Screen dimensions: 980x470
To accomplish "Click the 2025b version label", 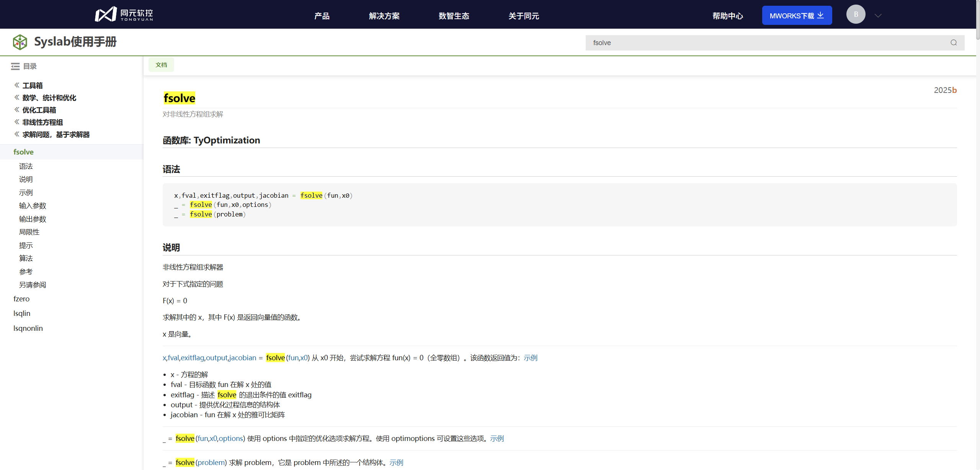I will tap(945, 90).
